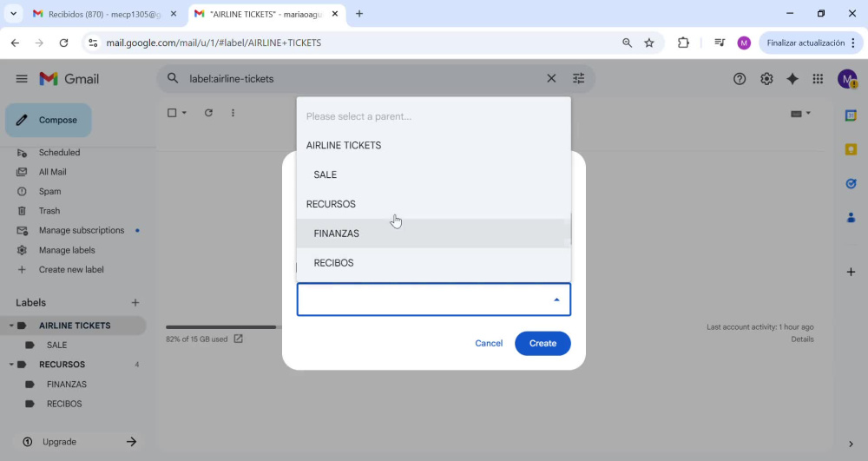Go back in Chrome
Viewport: 868px width, 461px height.
(x=15, y=43)
